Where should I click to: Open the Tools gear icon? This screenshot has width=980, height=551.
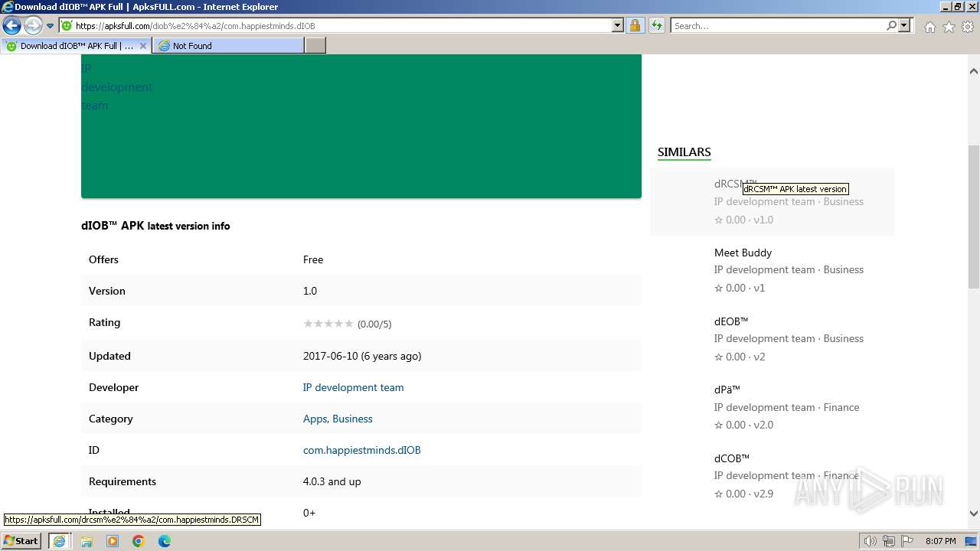coord(968,27)
